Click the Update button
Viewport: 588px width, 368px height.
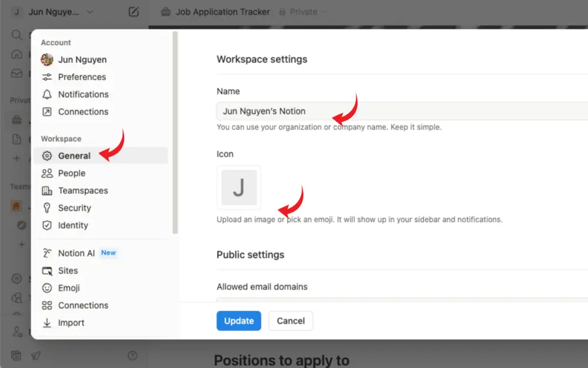[x=239, y=321]
